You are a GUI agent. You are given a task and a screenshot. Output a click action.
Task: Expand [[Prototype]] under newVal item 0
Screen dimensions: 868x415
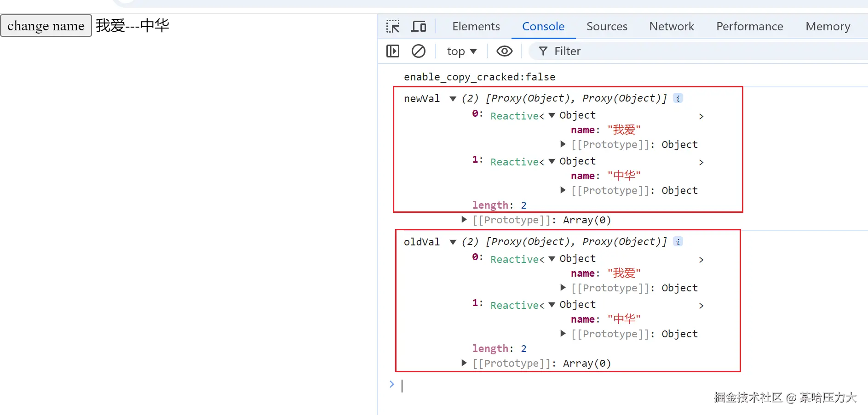(563, 144)
